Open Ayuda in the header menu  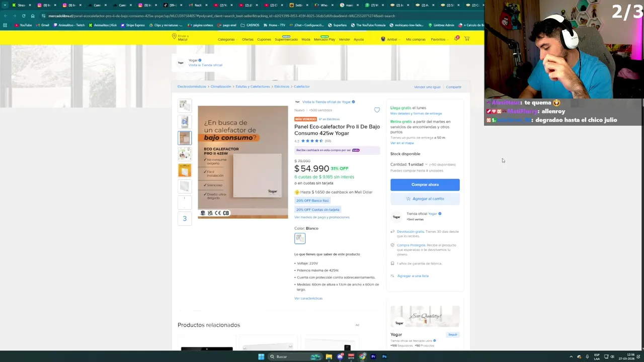359,39
